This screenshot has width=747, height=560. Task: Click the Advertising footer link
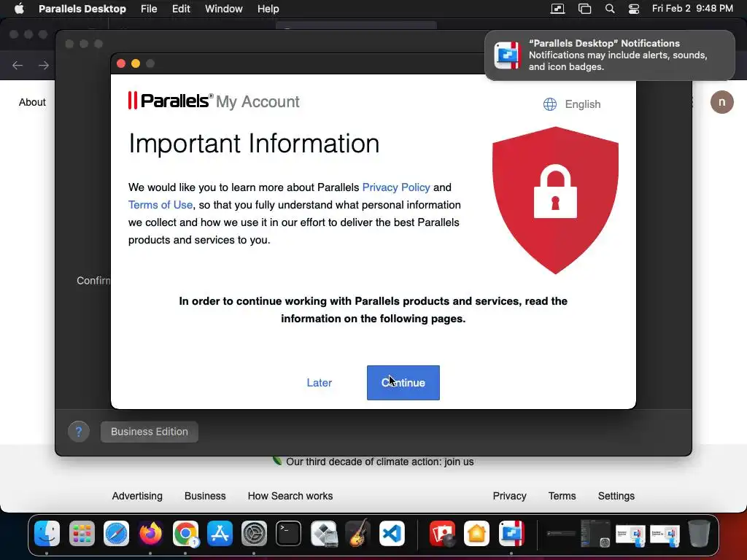coord(137,496)
